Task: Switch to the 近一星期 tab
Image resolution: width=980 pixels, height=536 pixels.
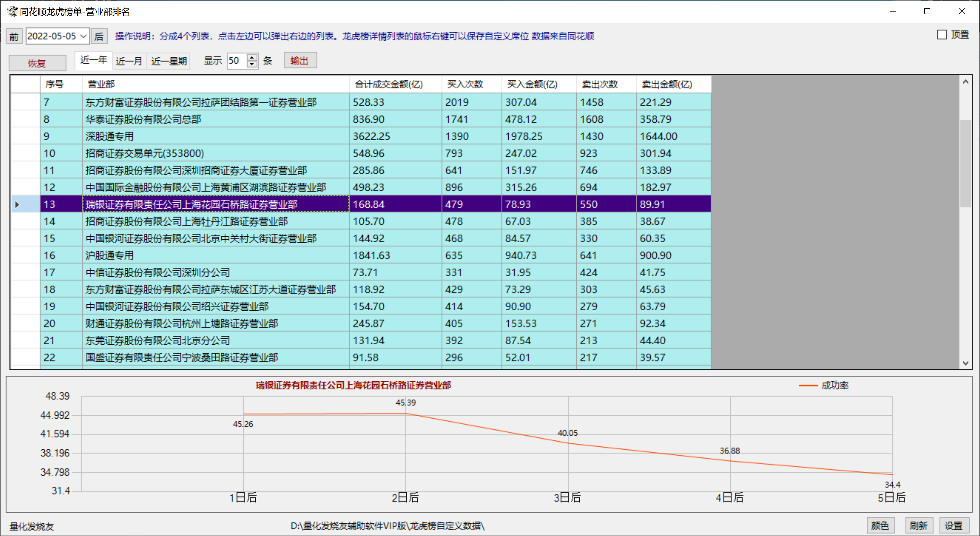Action: click(x=169, y=61)
